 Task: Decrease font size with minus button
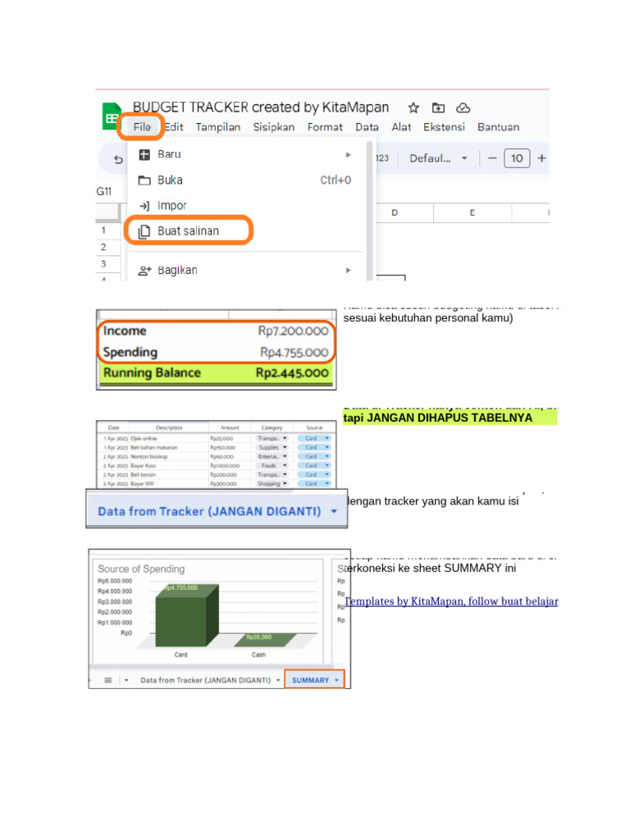pos(492,158)
